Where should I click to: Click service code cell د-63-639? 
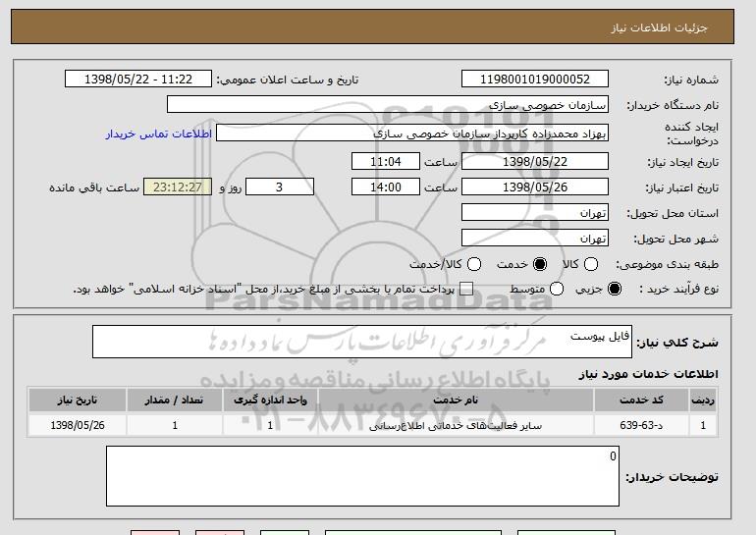[641, 425]
